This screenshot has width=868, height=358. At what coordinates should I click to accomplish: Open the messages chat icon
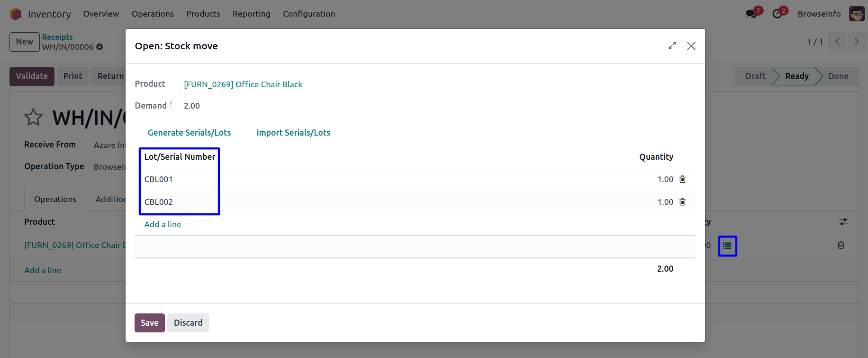[x=751, y=14]
